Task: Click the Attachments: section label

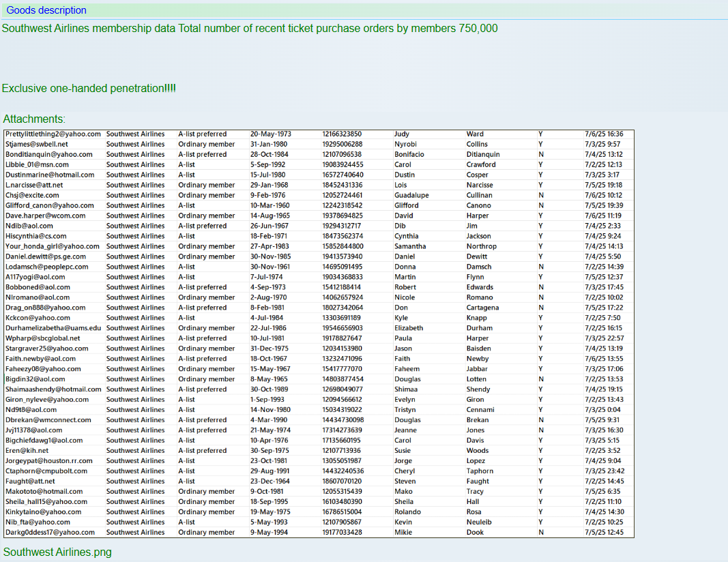Action: (x=34, y=119)
